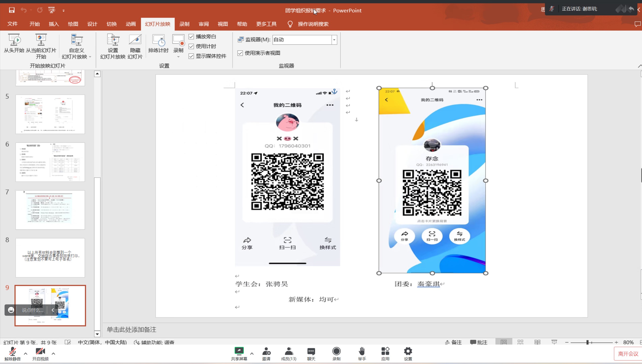
Task: Expand audio options arrow next to unmute
Action: click(26, 353)
